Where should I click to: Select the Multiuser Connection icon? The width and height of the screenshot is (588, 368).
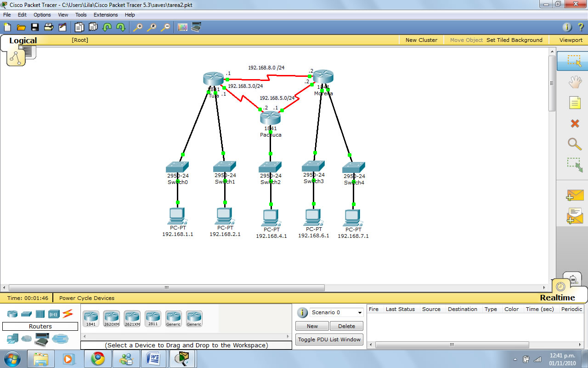(x=60, y=339)
